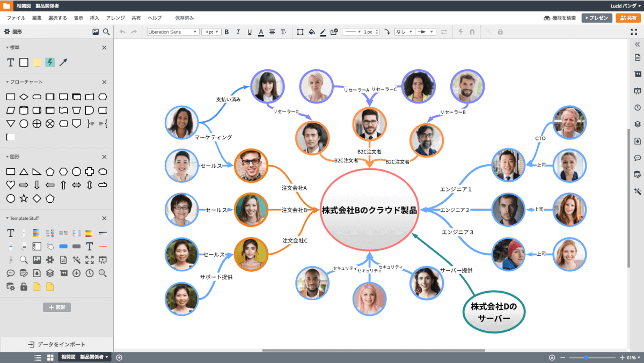Select the Text tool in 標準 shapes

[x=10, y=62]
